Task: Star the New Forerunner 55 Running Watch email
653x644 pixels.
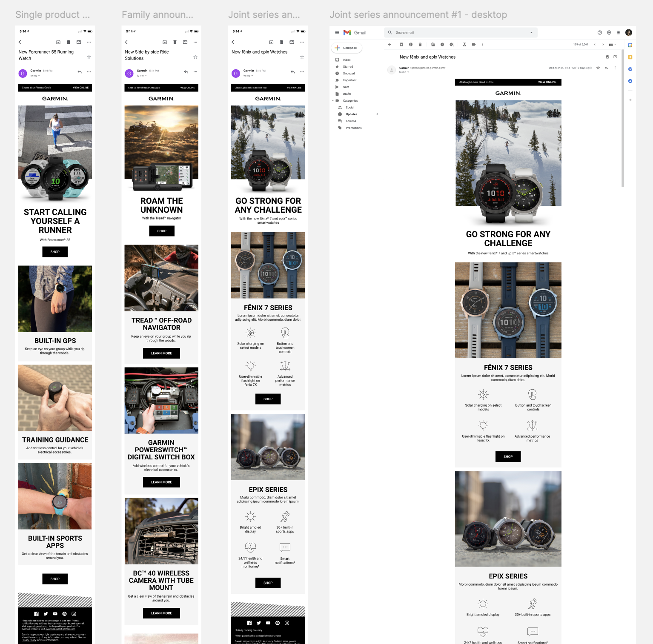Action: coord(89,57)
